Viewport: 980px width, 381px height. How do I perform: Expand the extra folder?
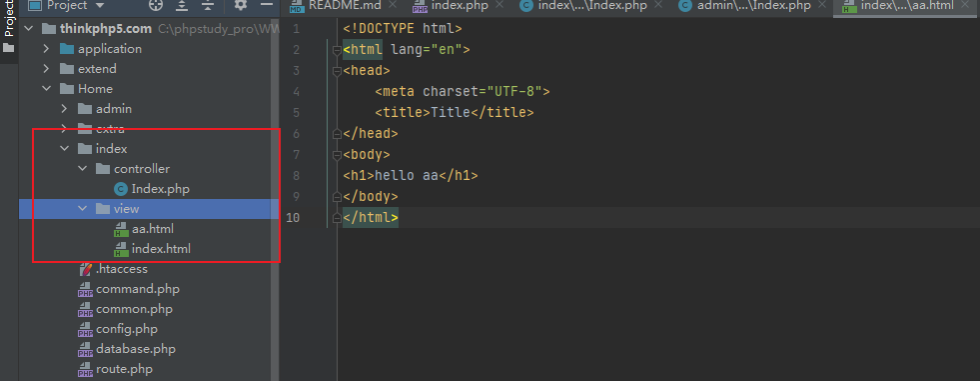click(64, 129)
